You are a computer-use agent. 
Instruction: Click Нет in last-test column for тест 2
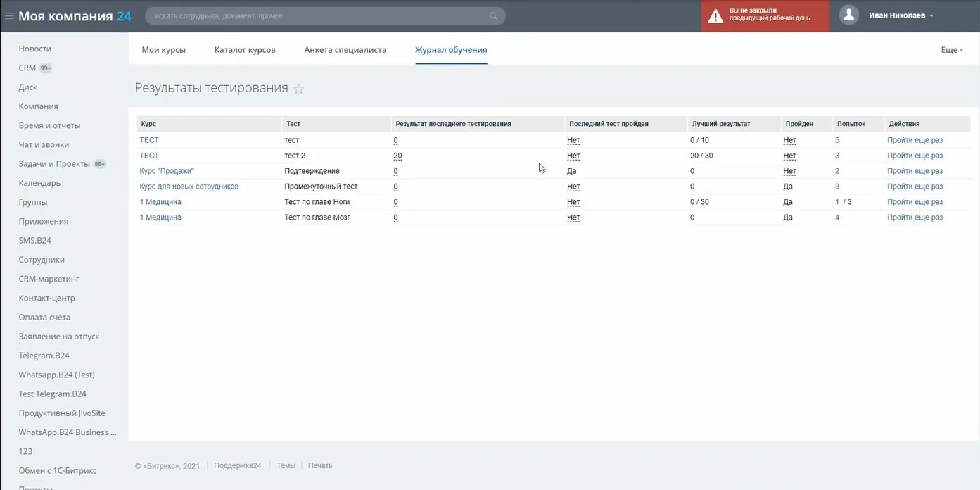573,156
